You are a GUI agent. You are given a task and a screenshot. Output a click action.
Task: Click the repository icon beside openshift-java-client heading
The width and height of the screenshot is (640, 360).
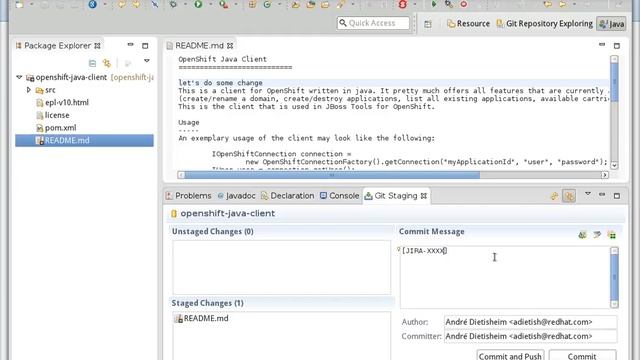tap(174, 213)
